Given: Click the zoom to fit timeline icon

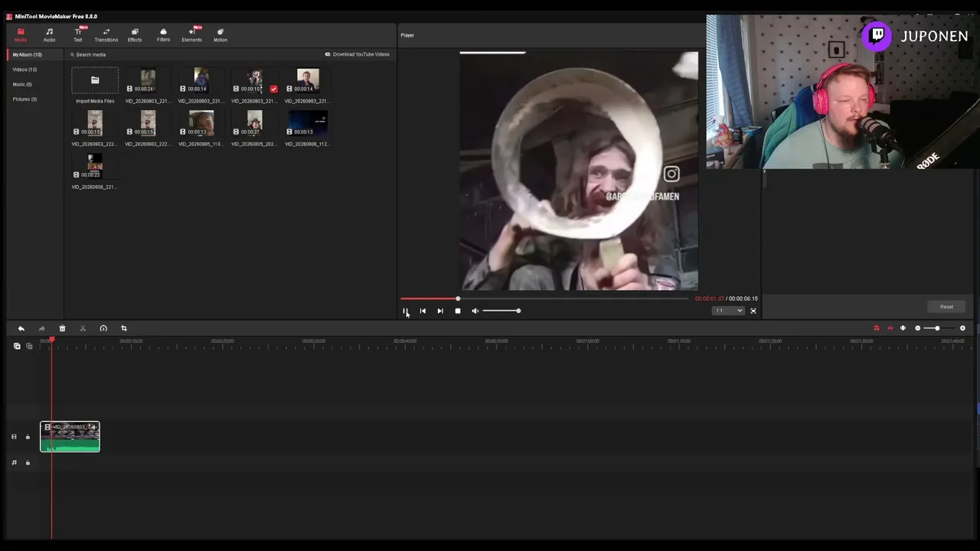Looking at the screenshot, I should coord(903,328).
